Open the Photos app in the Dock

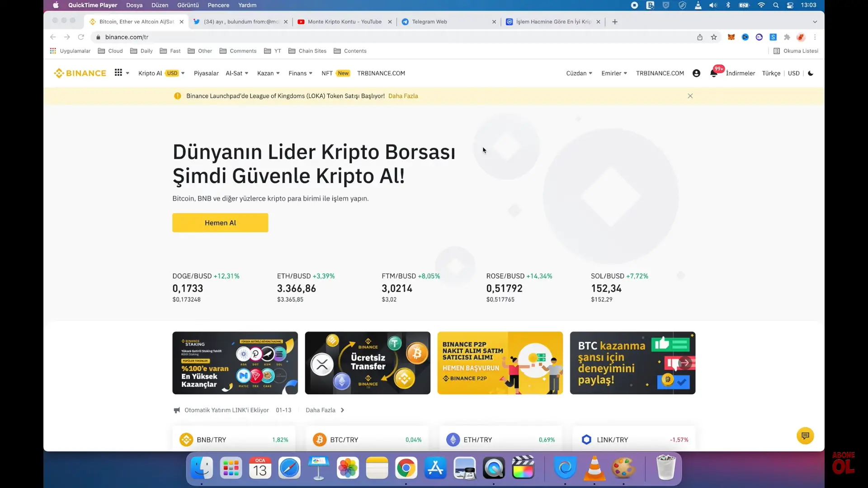coord(348,468)
